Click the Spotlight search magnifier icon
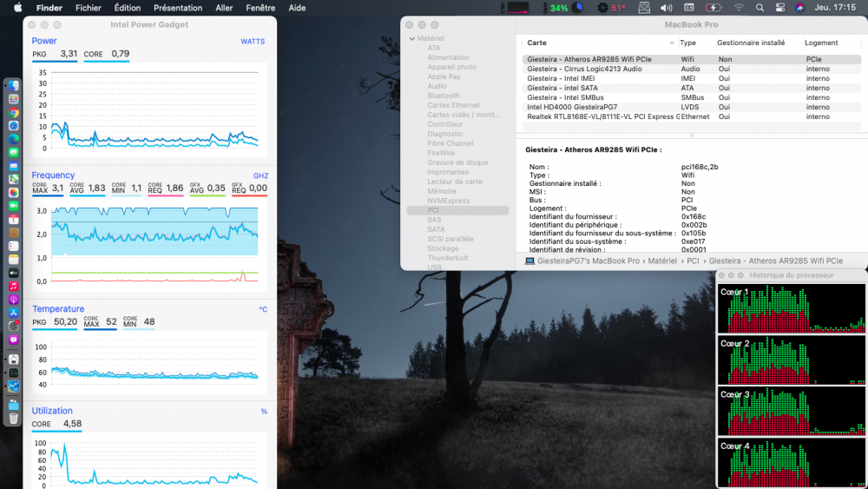The height and width of the screenshot is (489, 868). pyautogui.click(x=759, y=8)
